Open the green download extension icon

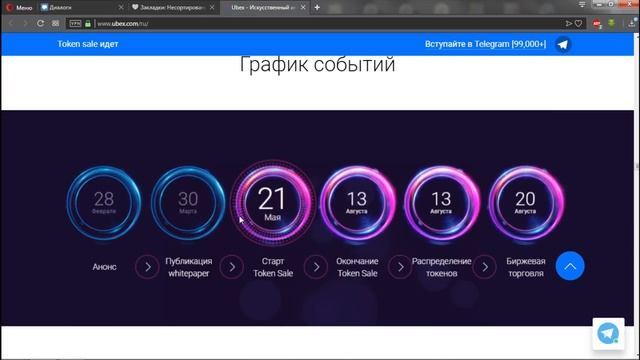tap(611, 23)
